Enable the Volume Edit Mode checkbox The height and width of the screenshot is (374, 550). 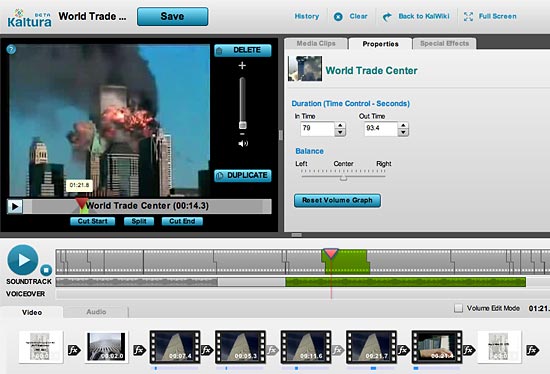click(458, 308)
